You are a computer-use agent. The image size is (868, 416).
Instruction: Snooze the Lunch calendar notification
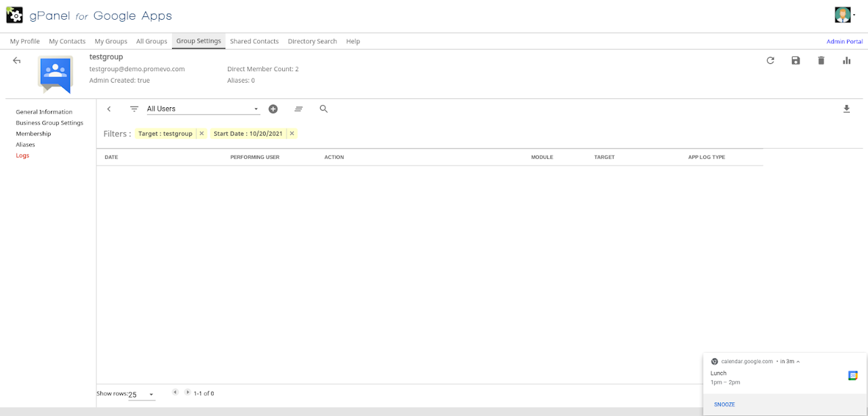724,404
